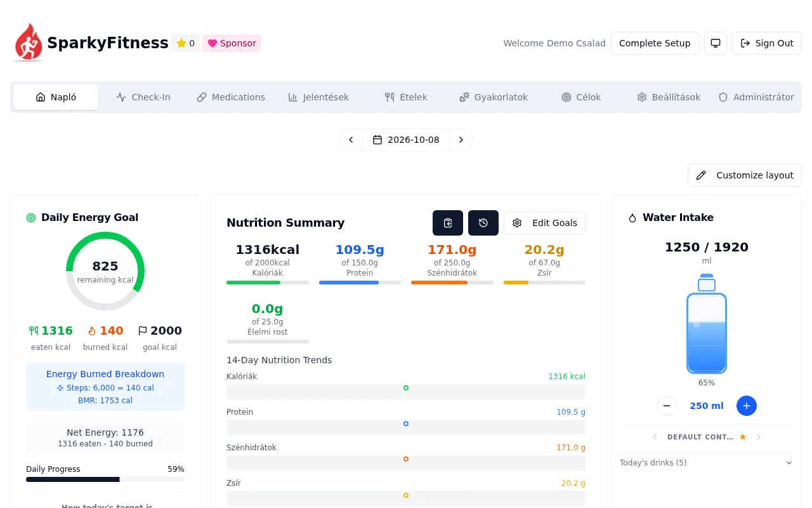812x508 pixels.
Task: Click the GitHub star count badge
Action: coord(185,43)
